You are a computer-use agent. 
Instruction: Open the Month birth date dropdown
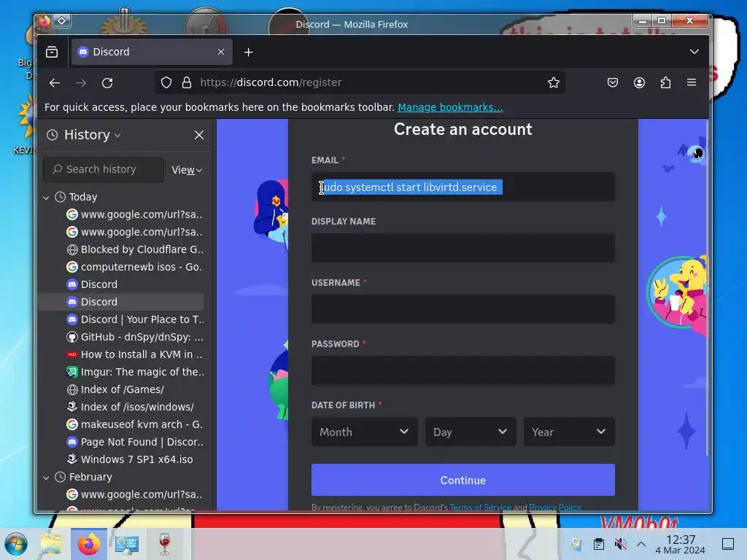(365, 432)
